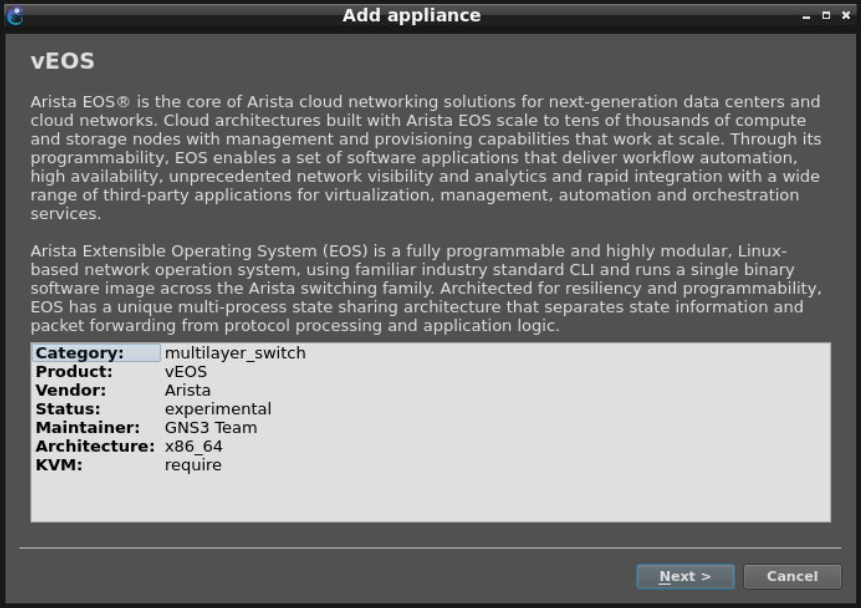The width and height of the screenshot is (861, 608).
Task: Click the experimental status value
Action: (x=218, y=409)
